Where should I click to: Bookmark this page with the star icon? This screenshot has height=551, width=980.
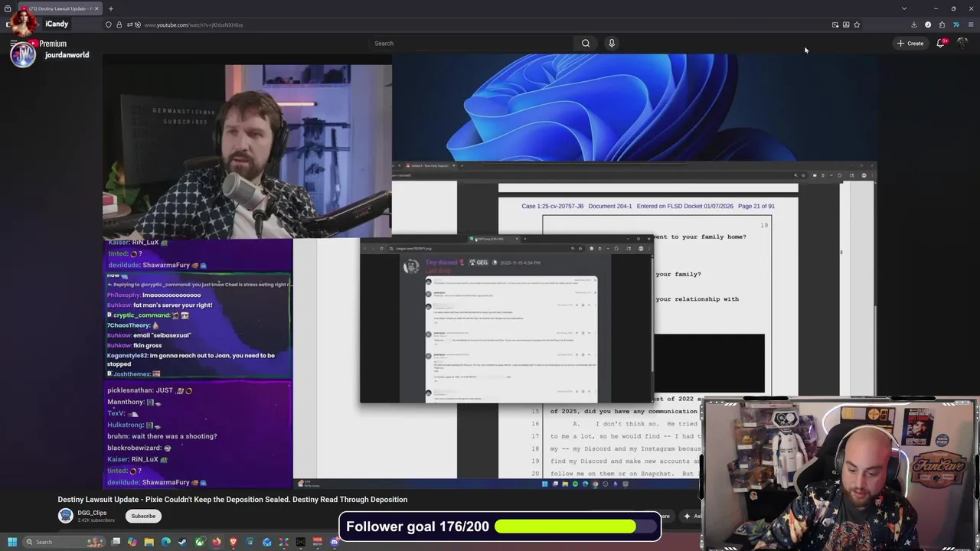(x=857, y=24)
